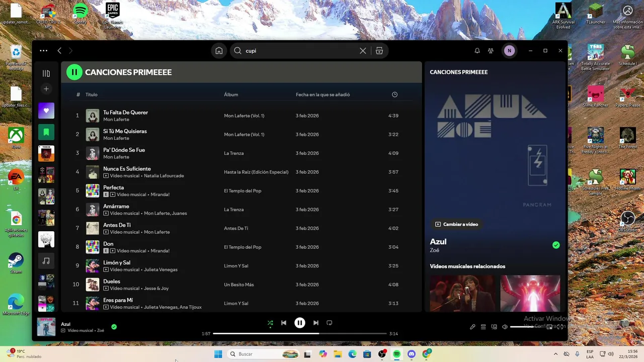Open the Xbox desktop icon

pos(16,138)
